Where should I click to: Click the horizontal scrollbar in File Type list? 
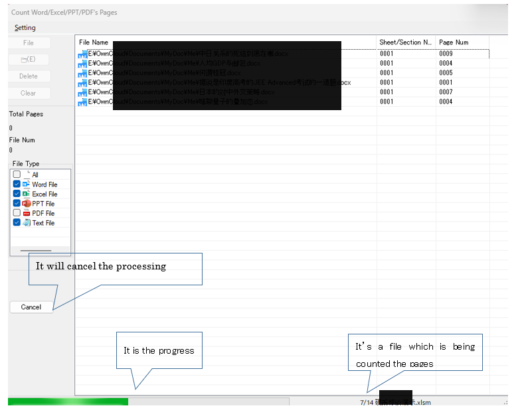[x=36, y=250]
